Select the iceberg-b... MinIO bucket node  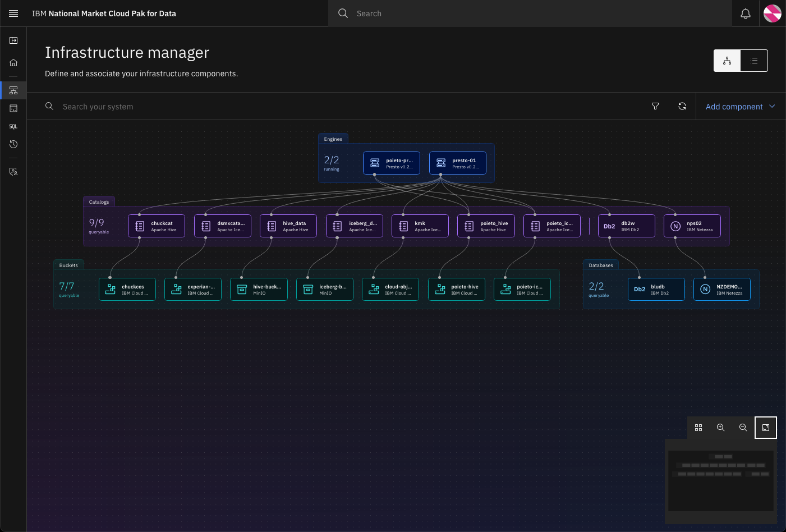coord(325,290)
